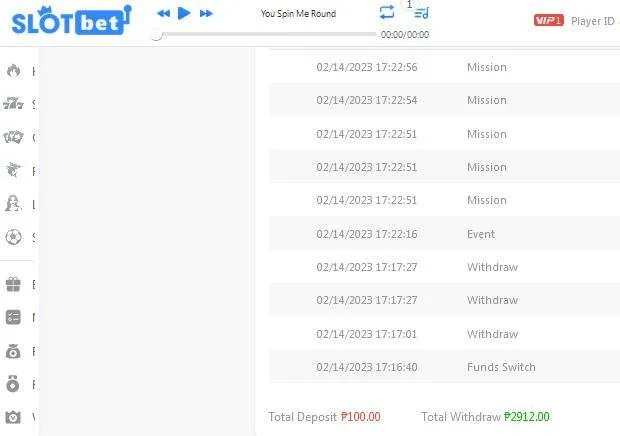Open the soccer ball sports sidebar icon

(13, 237)
